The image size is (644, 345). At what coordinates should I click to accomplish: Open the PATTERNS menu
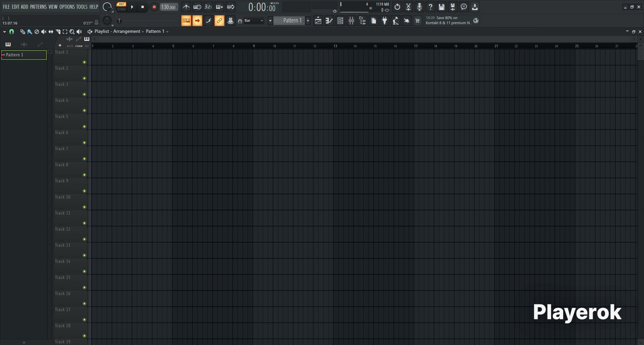point(38,7)
